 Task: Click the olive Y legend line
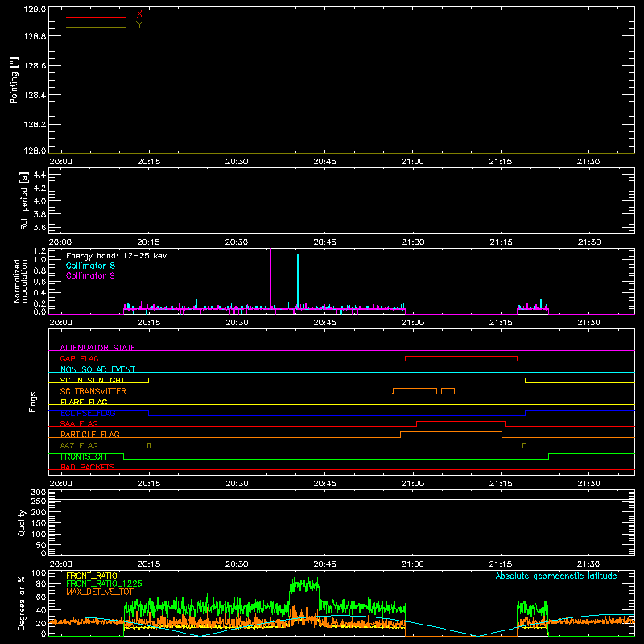point(96,28)
